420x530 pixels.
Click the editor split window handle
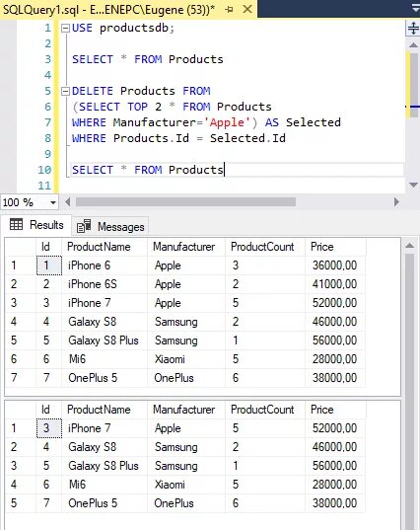[413, 28]
